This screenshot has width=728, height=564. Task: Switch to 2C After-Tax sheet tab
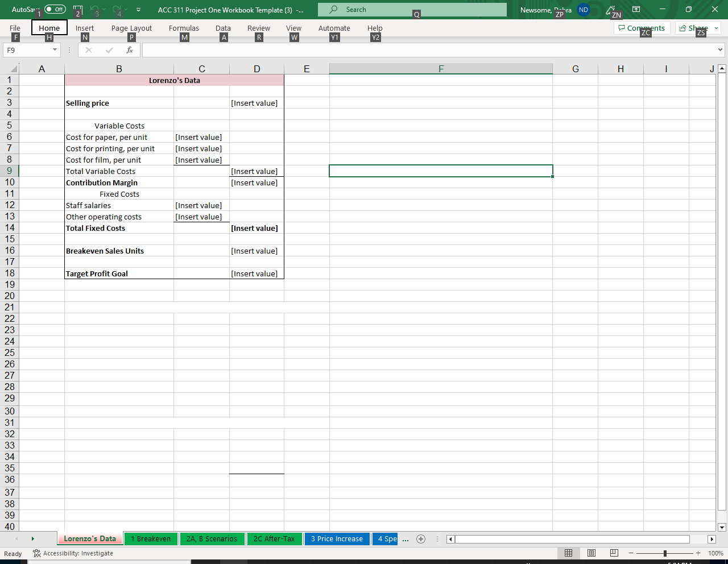click(x=274, y=538)
